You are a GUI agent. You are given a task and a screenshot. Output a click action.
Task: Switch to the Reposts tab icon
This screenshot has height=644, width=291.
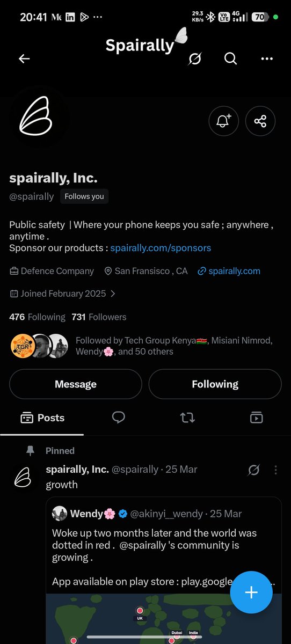coord(187,418)
